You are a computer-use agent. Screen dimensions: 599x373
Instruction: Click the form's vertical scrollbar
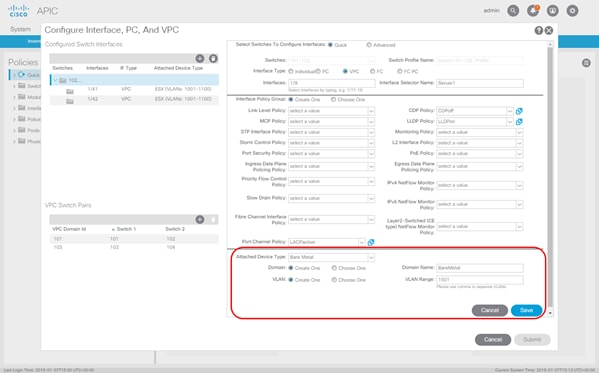click(550, 177)
